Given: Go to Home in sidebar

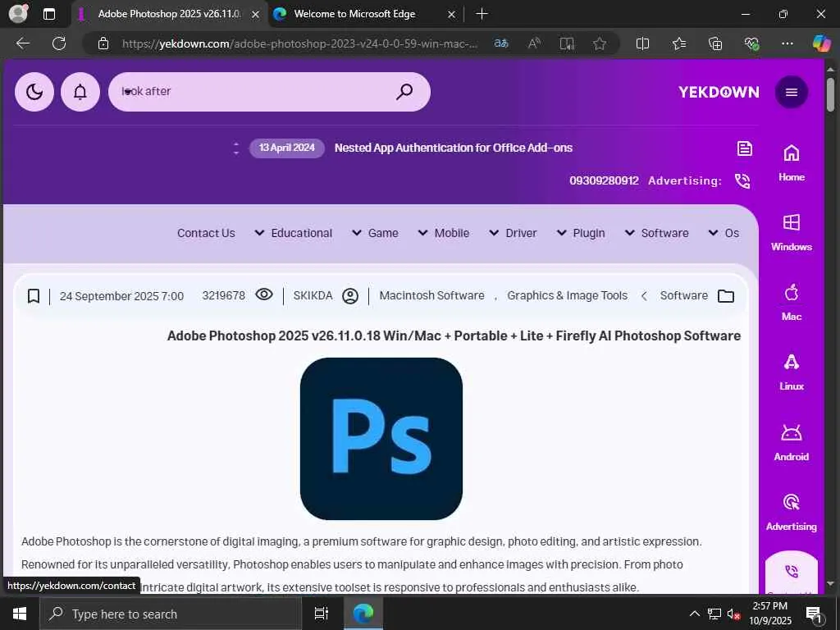Looking at the screenshot, I should (792, 163).
